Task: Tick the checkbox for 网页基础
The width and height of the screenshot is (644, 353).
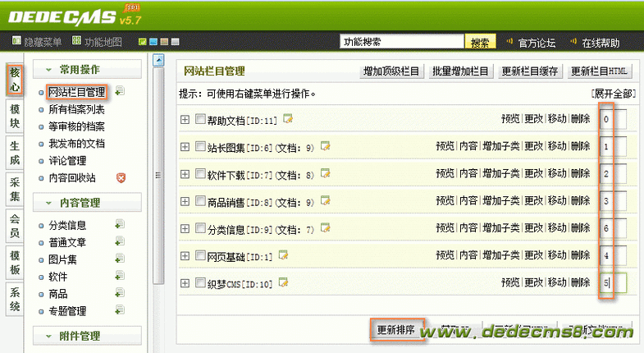Action: 200,255
